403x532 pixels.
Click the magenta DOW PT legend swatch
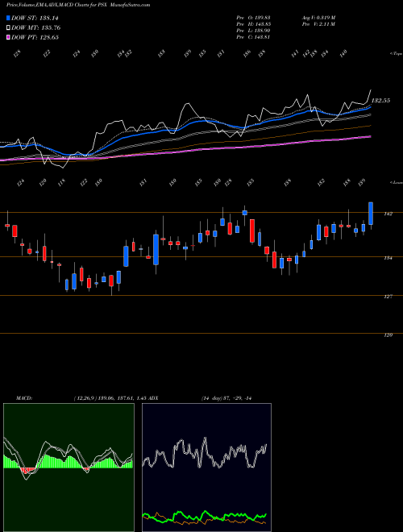[x=9, y=37]
